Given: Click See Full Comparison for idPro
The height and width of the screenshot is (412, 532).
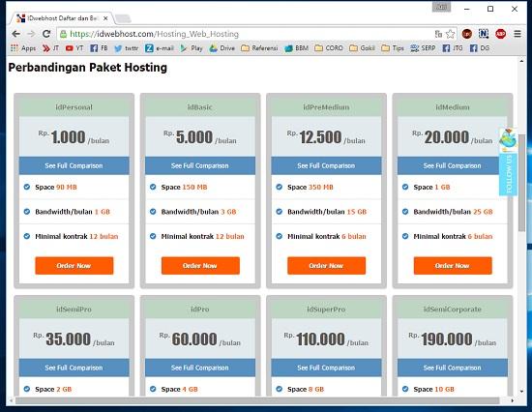Looking at the screenshot, I should pyautogui.click(x=200, y=368).
